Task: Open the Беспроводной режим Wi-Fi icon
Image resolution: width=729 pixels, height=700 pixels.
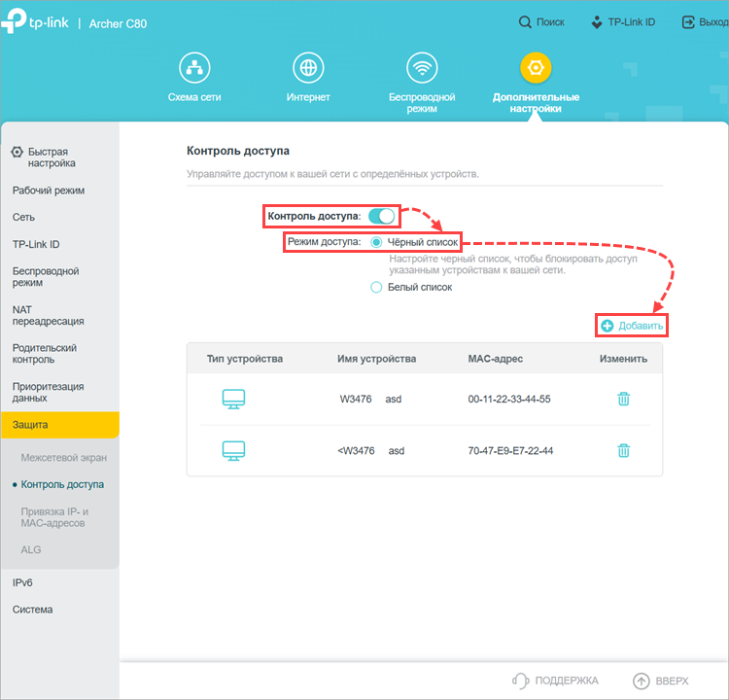Action: pos(422,68)
